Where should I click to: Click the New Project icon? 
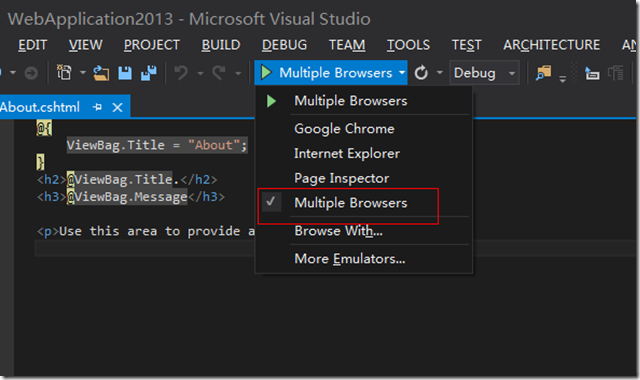coord(64,73)
